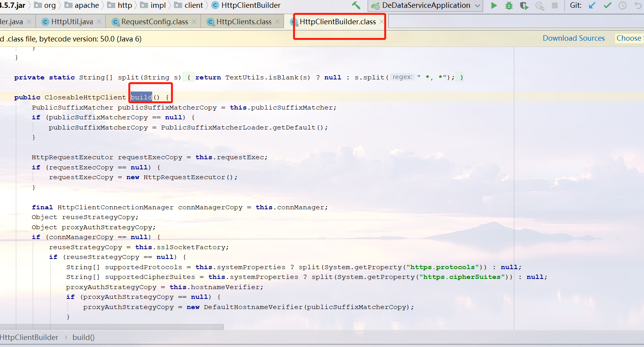Image resolution: width=644 pixels, height=347 pixels.
Task: Close the HttpClients.class tab
Action: pyautogui.click(x=277, y=22)
